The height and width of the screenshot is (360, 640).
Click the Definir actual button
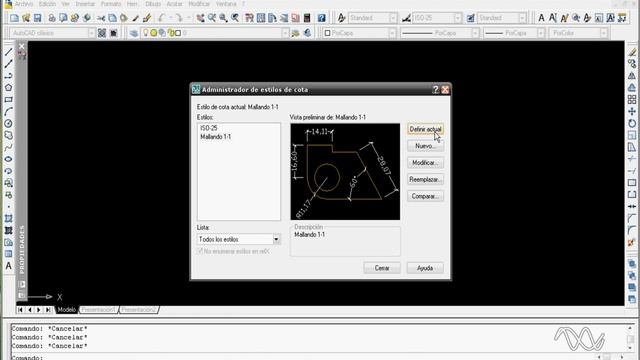[425, 129]
